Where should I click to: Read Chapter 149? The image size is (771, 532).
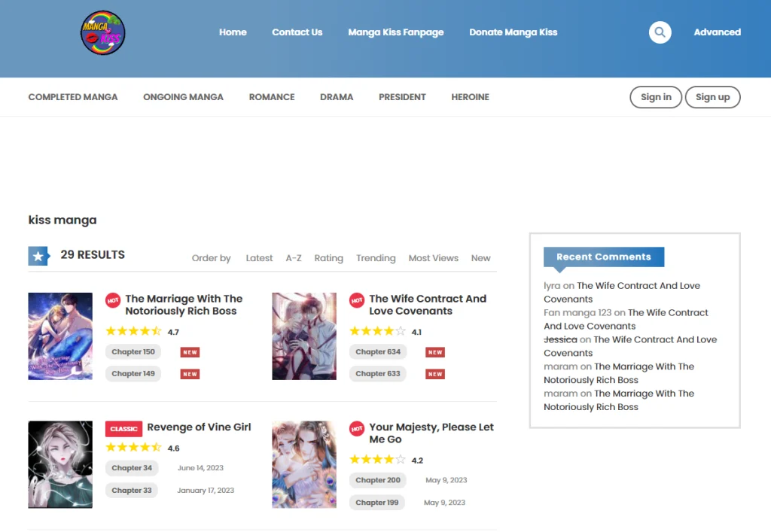click(133, 374)
